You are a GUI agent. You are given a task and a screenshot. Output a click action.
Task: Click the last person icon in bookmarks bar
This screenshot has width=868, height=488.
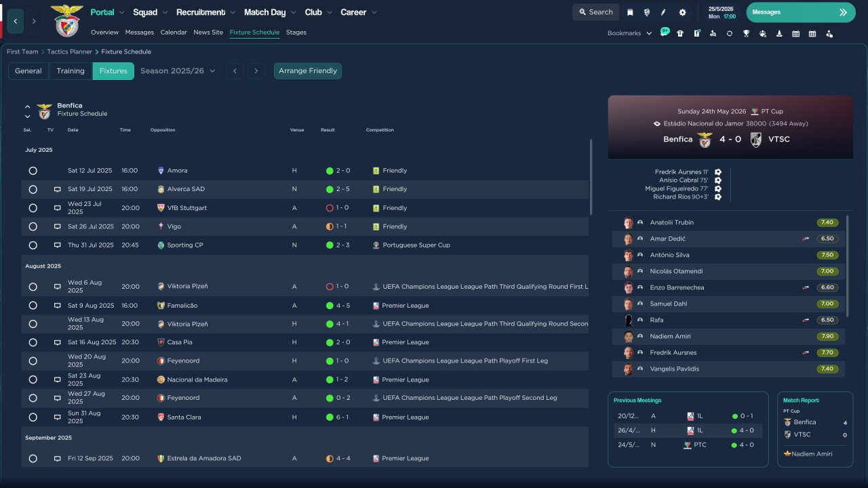829,33
